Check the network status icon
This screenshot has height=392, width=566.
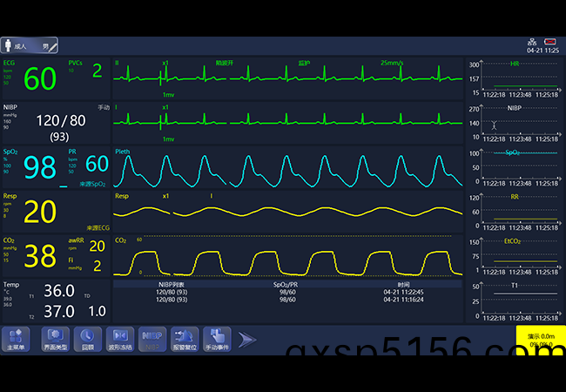532,42
